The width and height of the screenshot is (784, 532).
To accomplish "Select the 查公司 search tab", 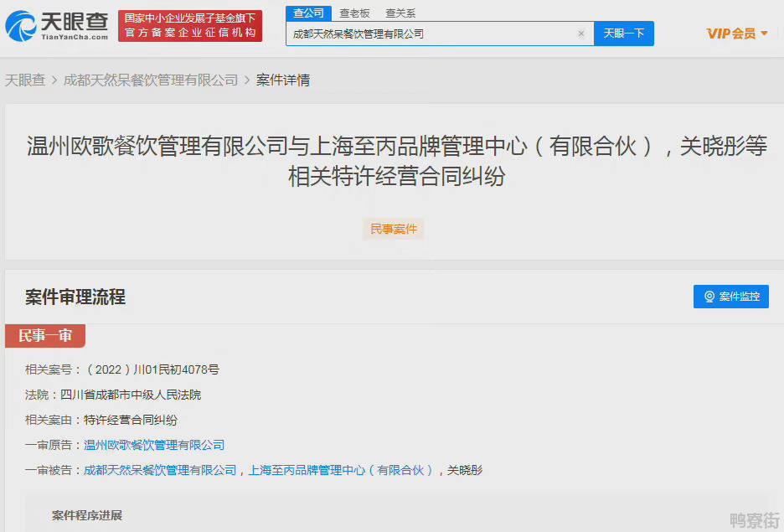I will pos(308,13).
